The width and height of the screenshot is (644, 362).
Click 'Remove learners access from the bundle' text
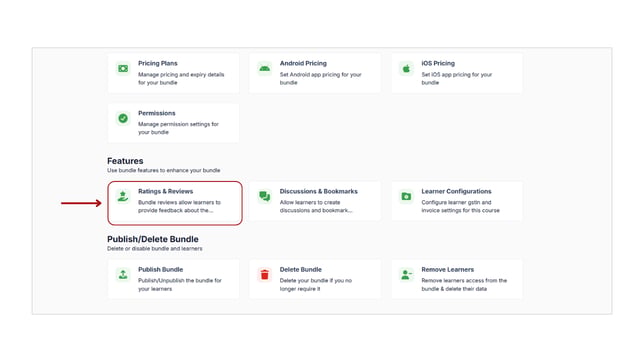click(464, 285)
